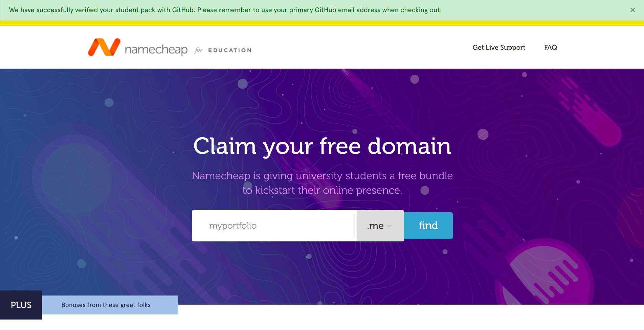Click the large faded circle on the left
Screen dimensions: 644x330
coord(76,179)
